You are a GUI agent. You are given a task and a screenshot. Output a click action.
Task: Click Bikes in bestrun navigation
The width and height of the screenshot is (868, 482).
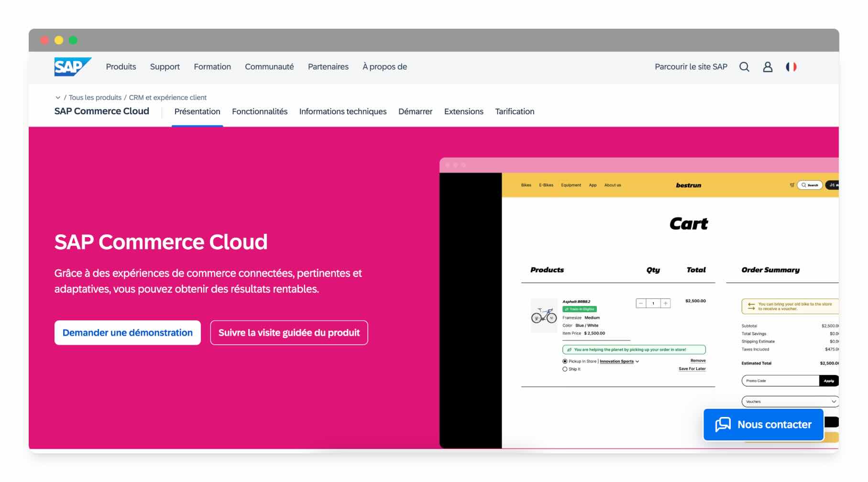point(526,185)
